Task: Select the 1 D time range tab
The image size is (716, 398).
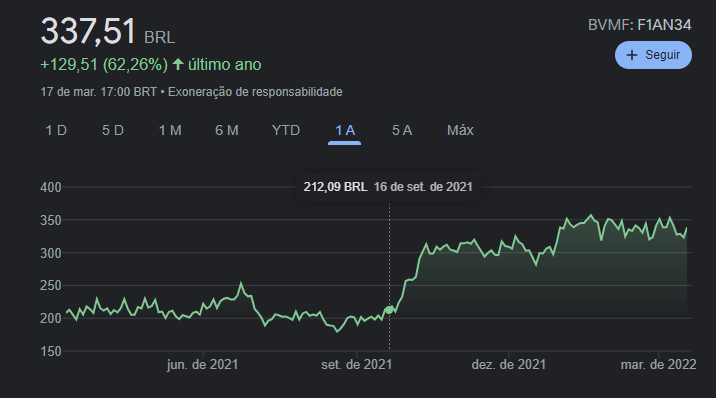Action: pyautogui.click(x=56, y=131)
